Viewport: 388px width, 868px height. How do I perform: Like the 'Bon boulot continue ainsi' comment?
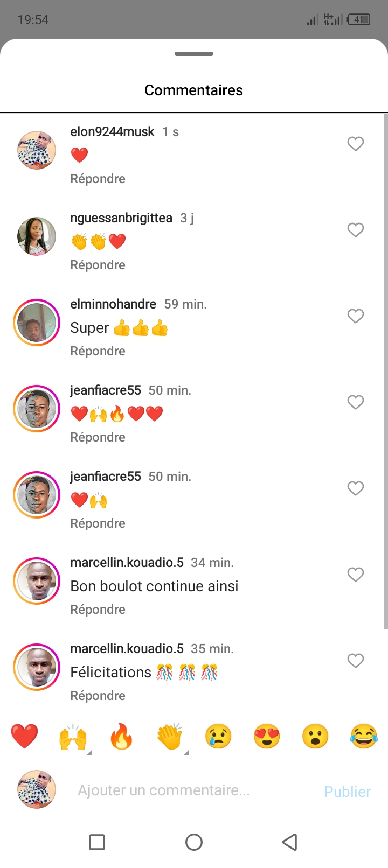click(355, 575)
